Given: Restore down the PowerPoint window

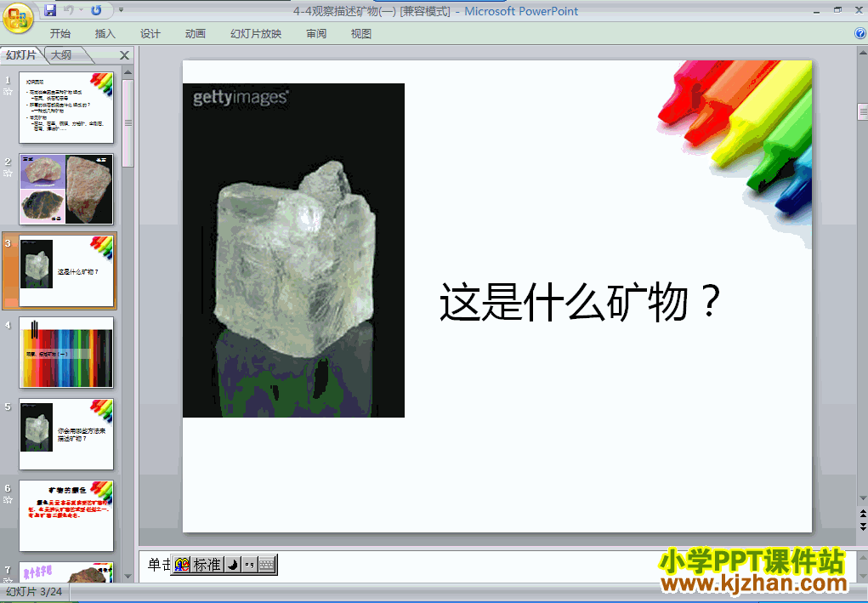Looking at the screenshot, I should click(837, 10).
